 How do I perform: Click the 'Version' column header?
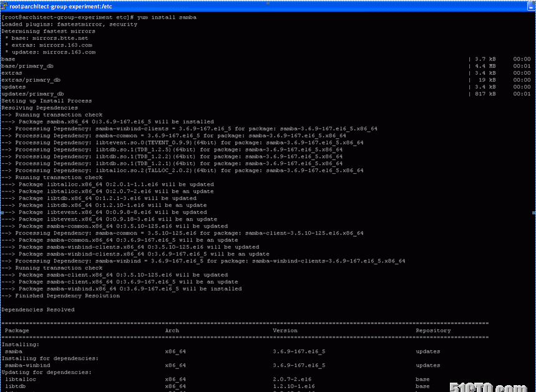coord(285,330)
